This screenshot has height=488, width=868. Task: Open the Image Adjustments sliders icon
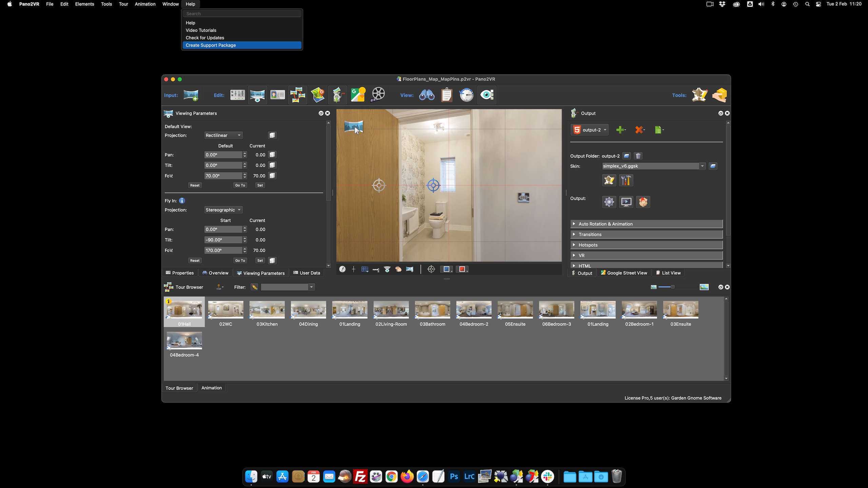[237, 95]
